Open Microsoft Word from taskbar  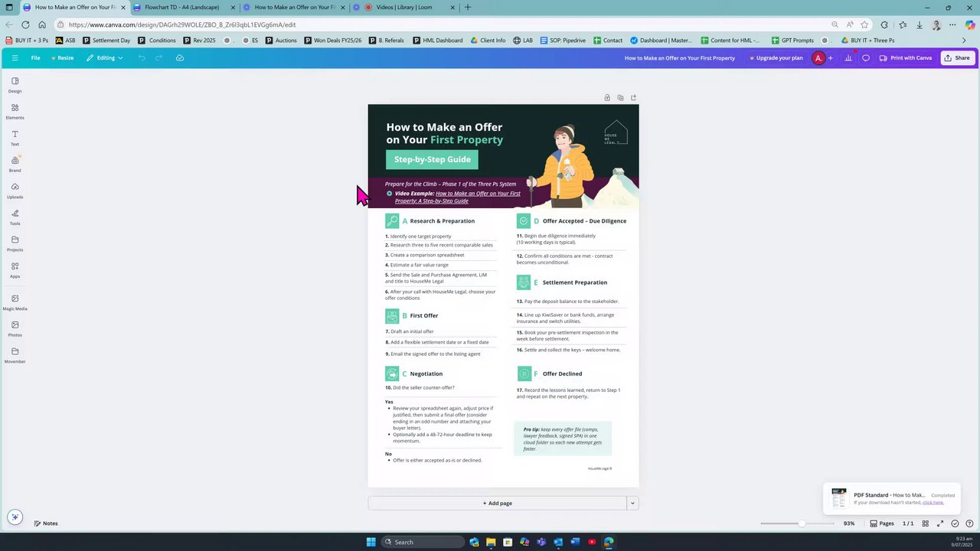click(575, 542)
